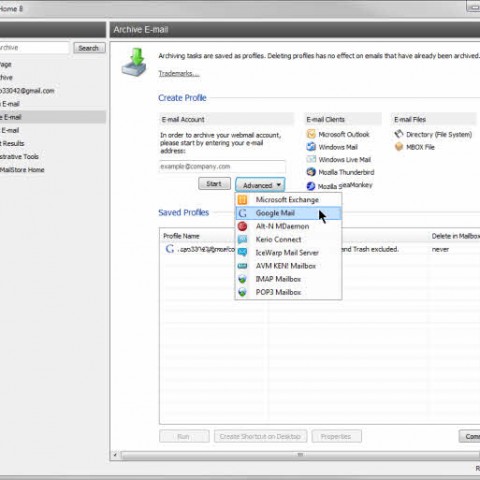The width and height of the screenshot is (480, 480).
Task: Open MBOX File option
Action: (x=420, y=147)
